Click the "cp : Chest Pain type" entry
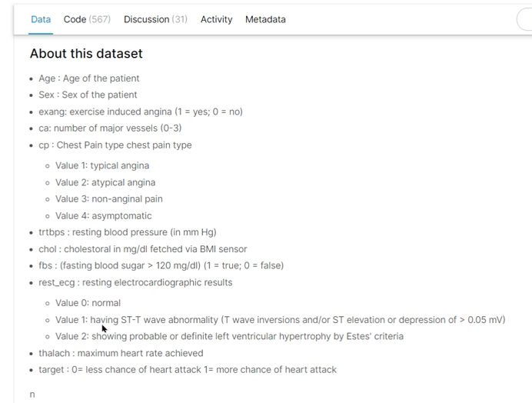This screenshot has height=403, width=532. pos(115,145)
